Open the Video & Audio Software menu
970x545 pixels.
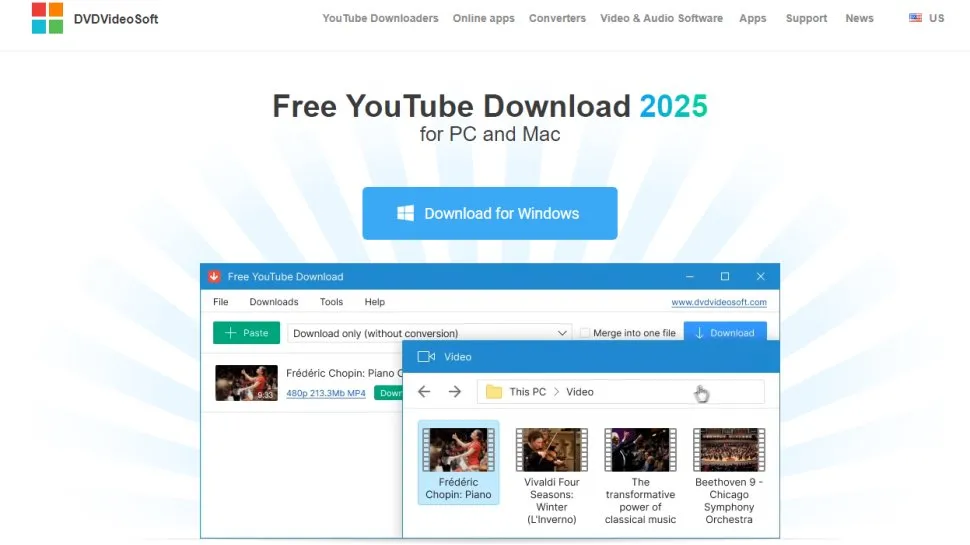point(661,19)
